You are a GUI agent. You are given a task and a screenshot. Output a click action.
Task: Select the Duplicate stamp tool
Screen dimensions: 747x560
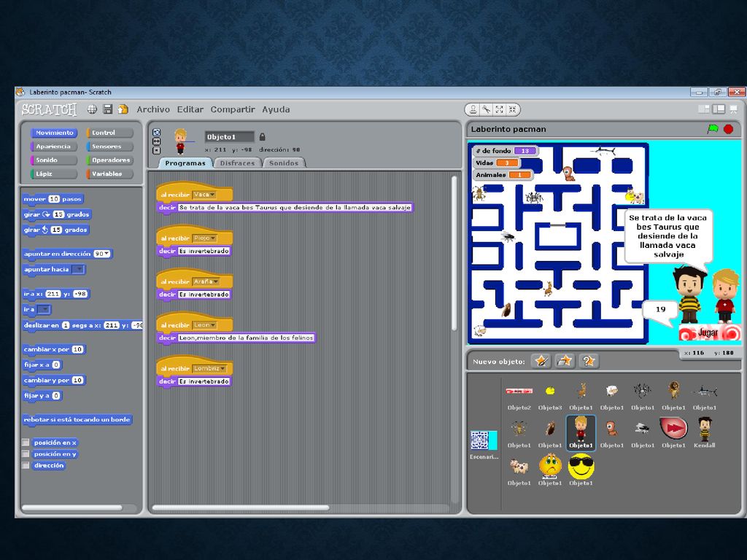pos(473,109)
